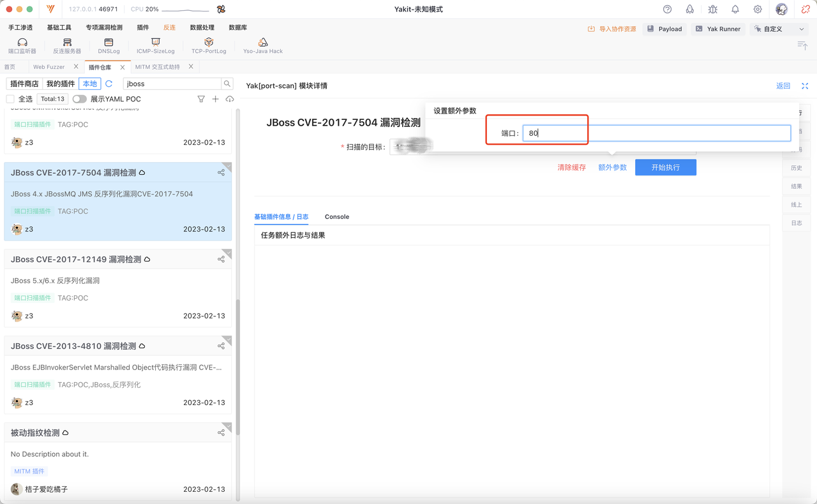Launch the DNSLog tool

pos(109,45)
